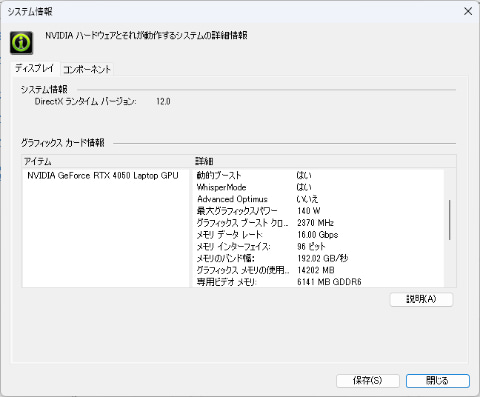Click the 閉じる button

click(x=438, y=380)
